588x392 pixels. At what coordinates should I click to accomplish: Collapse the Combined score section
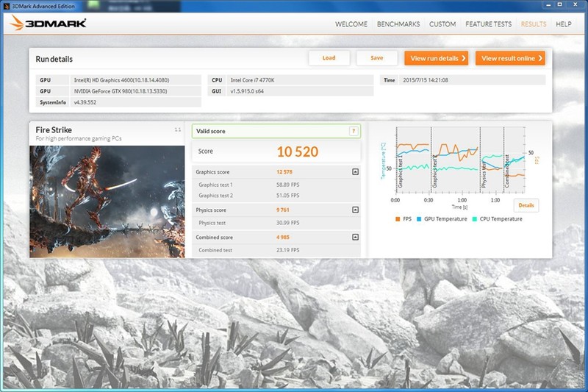(x=355, y=237)
